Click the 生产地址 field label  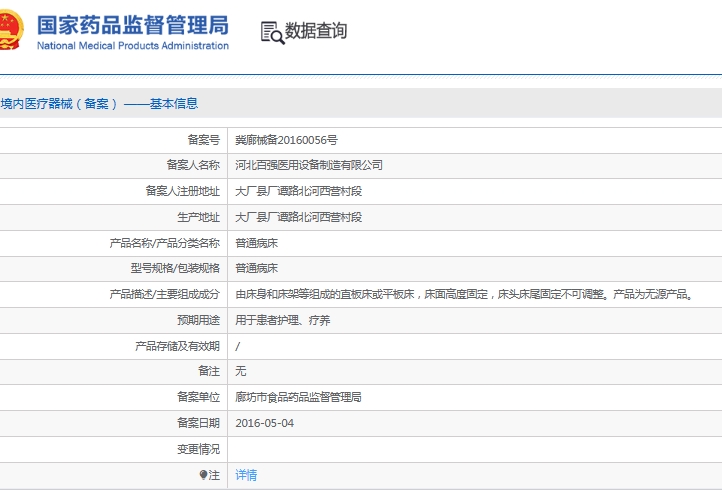pyautogui.click(x=198, y=217)
